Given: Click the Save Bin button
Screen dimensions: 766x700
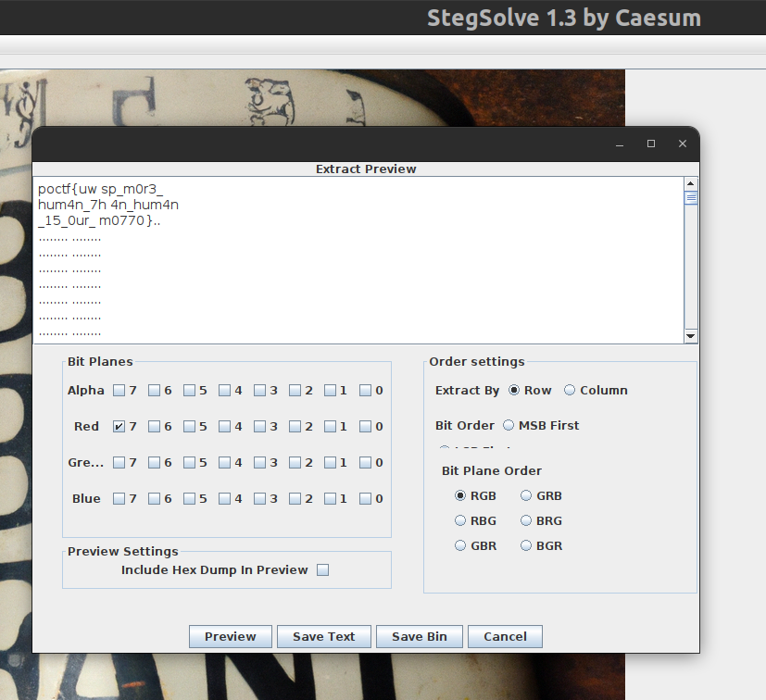Looking at the screenshot, I should (420, 636).
